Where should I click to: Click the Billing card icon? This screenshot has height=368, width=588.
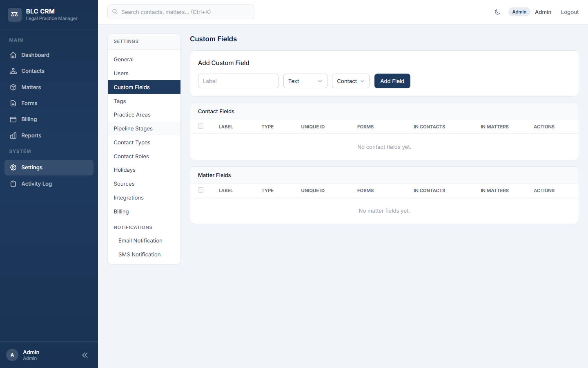13,119
